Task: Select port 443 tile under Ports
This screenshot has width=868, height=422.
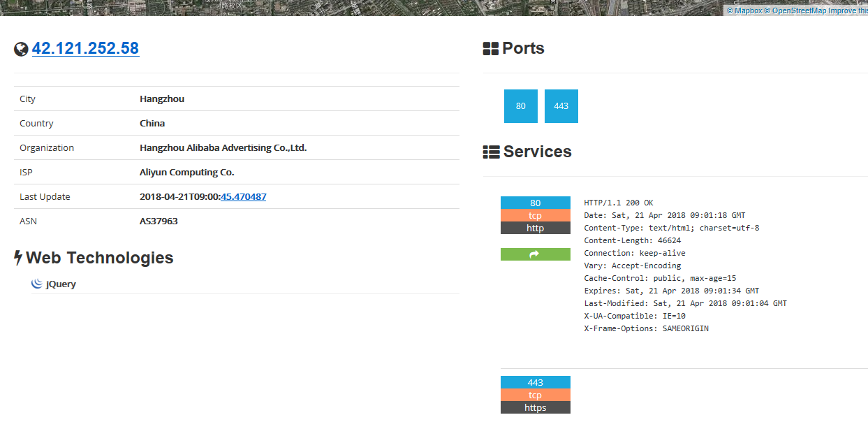Action: [561, 106]
